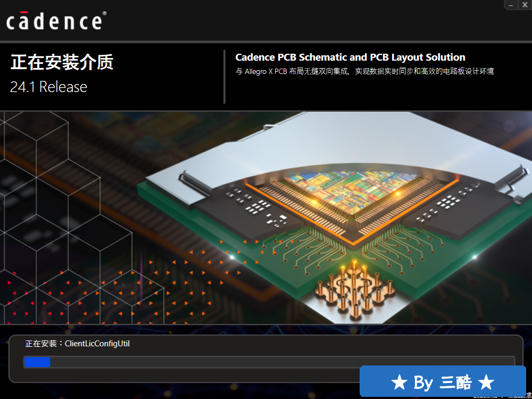Image resolution: width=532 pixels, height=399 pixels.
Task: Click the "正在安装介质" heading
Action: click(62, 62)
